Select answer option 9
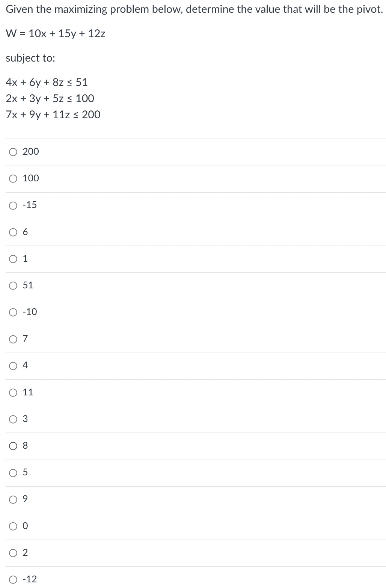The image size is (386, 588). pyautogui.click(x=13, y=499)
